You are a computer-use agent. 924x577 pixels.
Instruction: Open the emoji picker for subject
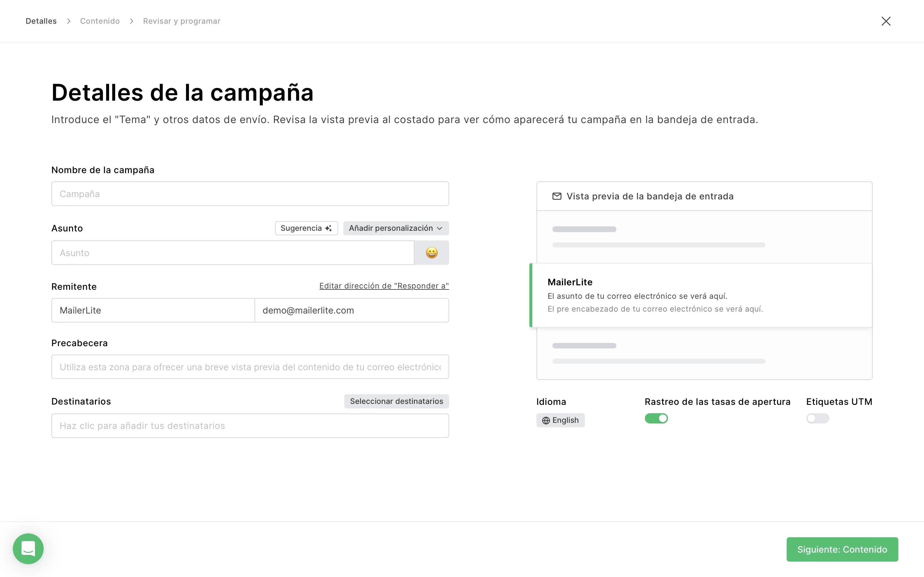[x=432, y=253]
